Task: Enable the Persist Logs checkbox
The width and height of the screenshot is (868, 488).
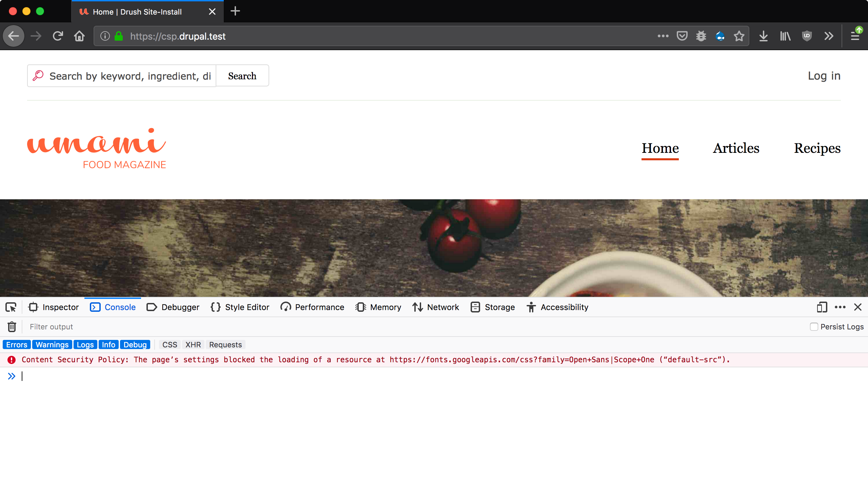Action: tap(814, 327)
